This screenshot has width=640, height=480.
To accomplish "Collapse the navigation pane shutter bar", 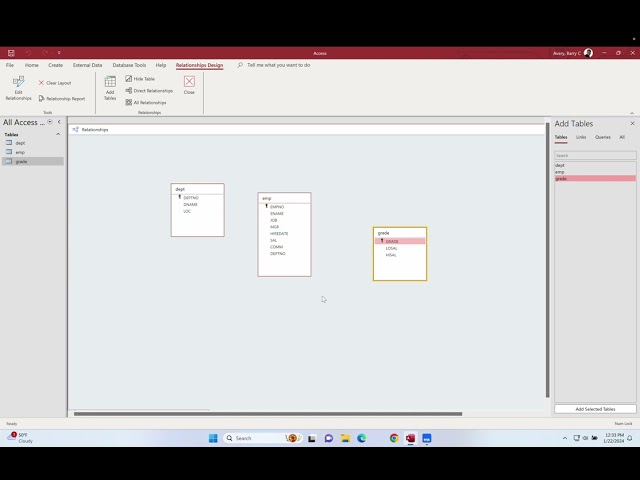I will (x=59, y=122).
